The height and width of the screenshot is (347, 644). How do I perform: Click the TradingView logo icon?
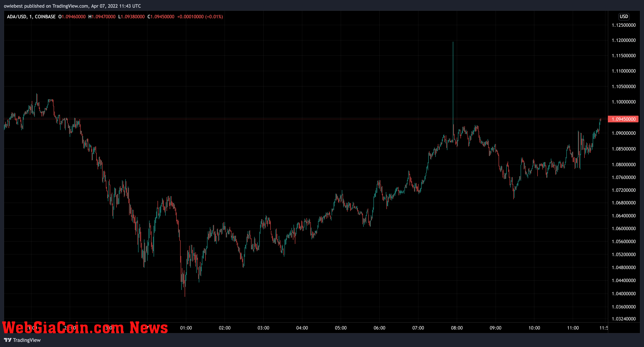pos(8,340)
